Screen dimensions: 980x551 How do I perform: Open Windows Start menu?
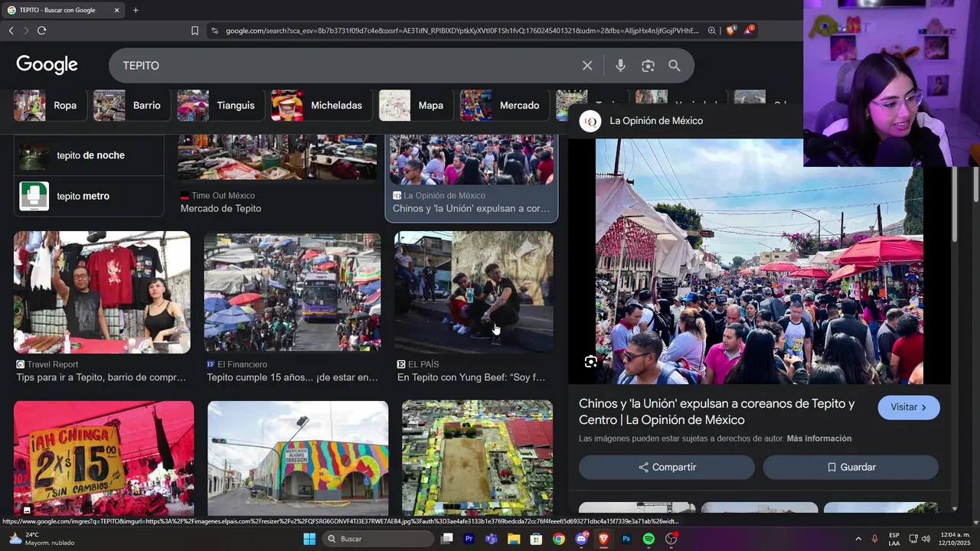coord(309,539)
